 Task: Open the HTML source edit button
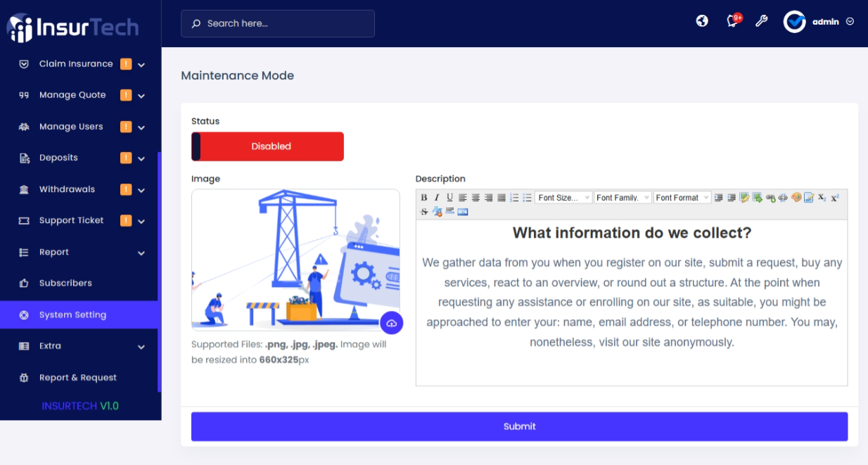[x=462, y=211]
